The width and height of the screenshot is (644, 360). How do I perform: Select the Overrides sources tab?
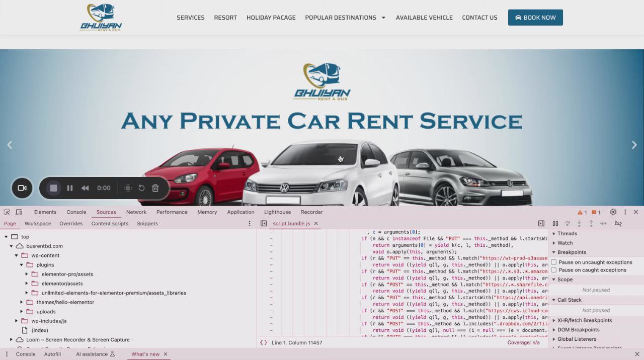pyautogui.click(x=71, y=224)
